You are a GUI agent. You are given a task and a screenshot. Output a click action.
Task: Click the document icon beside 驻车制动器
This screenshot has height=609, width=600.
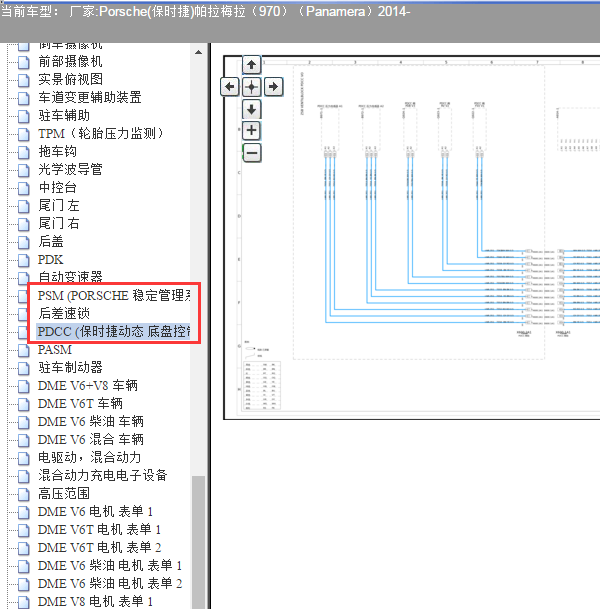tap(24, 368)
